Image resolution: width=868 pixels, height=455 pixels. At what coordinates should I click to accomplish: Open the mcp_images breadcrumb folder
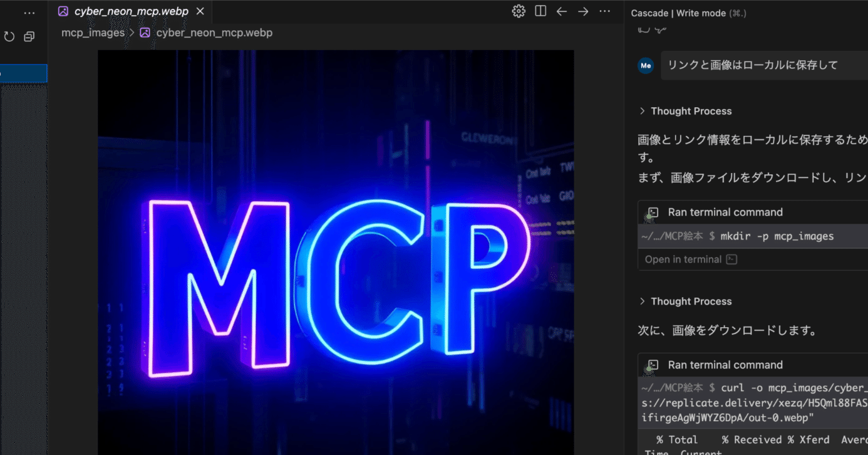pyautogui.click(x=93, y=33)
